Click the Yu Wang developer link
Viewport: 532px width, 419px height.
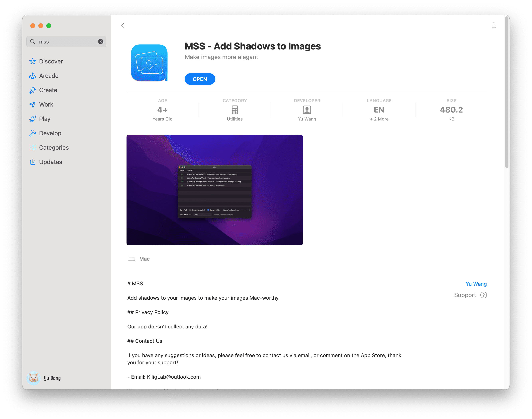click(476, 284)
